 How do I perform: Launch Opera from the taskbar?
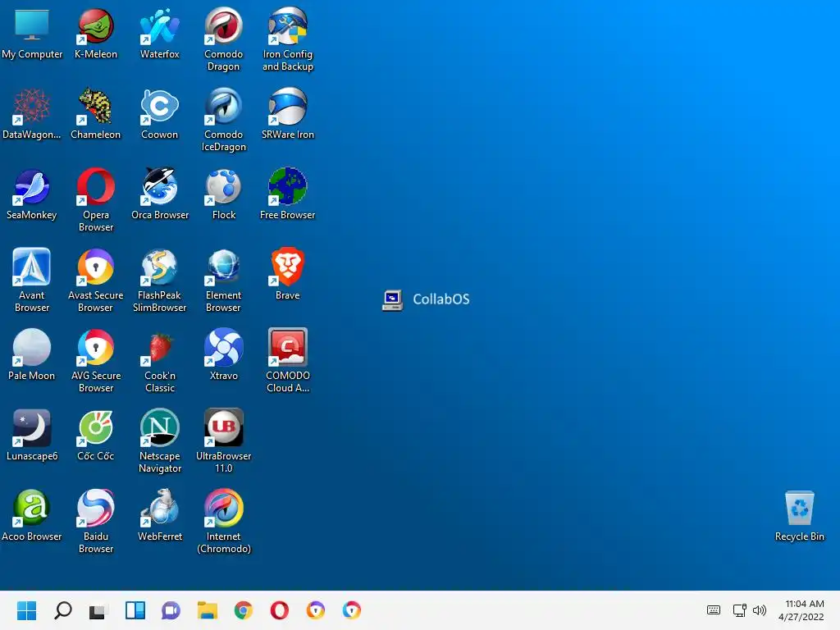coord(280,610)
